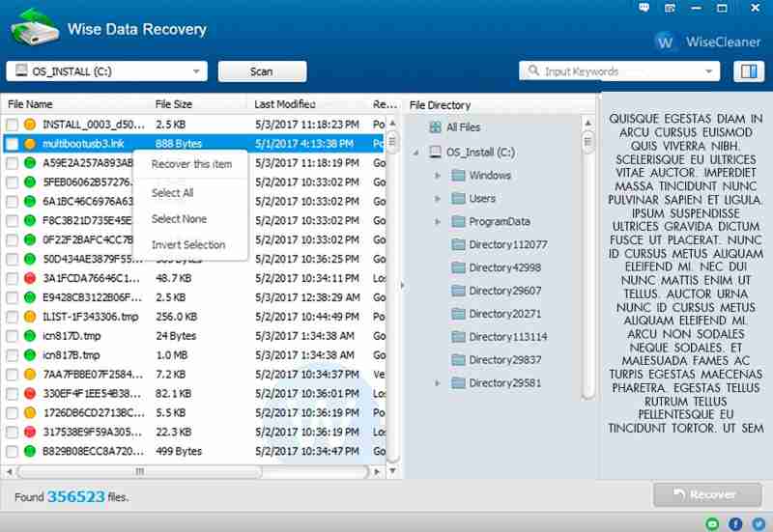Open the keyword search dropdown arrow
Image resolution: width=773 pixels, height=532 pixels.
(708, 71)
